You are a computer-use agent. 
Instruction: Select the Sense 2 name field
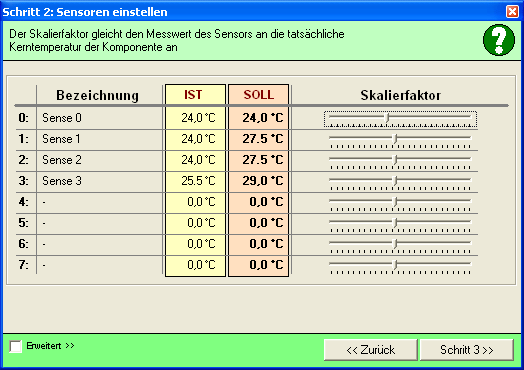pyautogui.click(x=100, y=160)
